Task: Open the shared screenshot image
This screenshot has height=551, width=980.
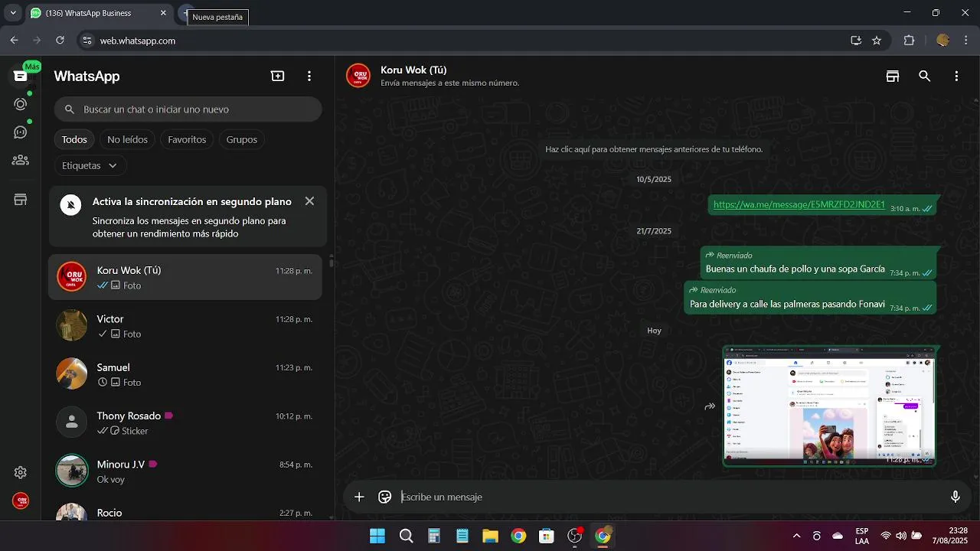Action: coord(829,406)
